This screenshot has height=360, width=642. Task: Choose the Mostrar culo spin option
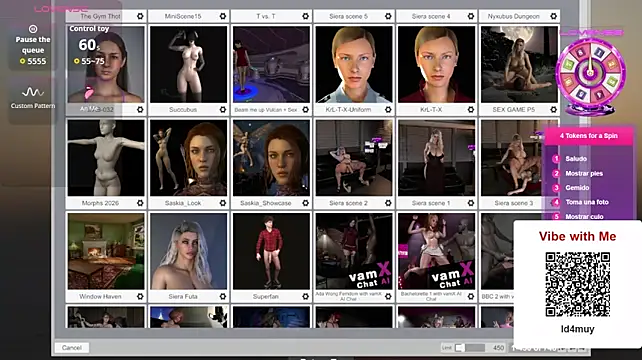click(x=584, y=217)
